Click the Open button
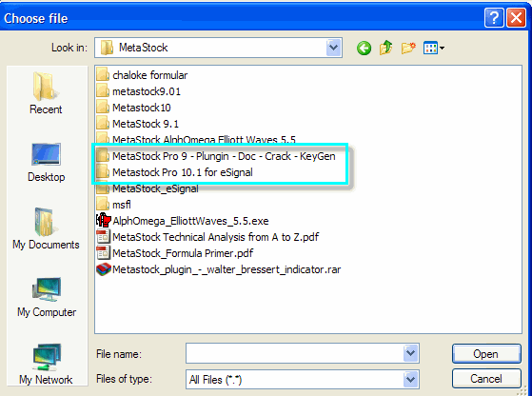Screen dimensions: 532x396 486,353
